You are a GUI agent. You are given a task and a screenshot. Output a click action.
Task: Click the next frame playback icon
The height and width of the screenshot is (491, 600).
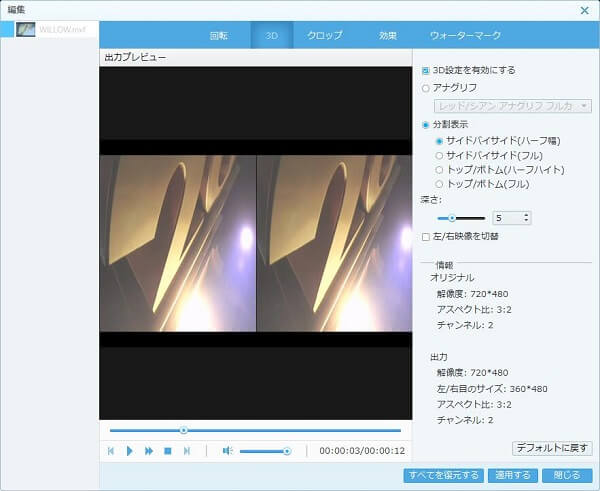pyautogui.click(x=187, y=451)
